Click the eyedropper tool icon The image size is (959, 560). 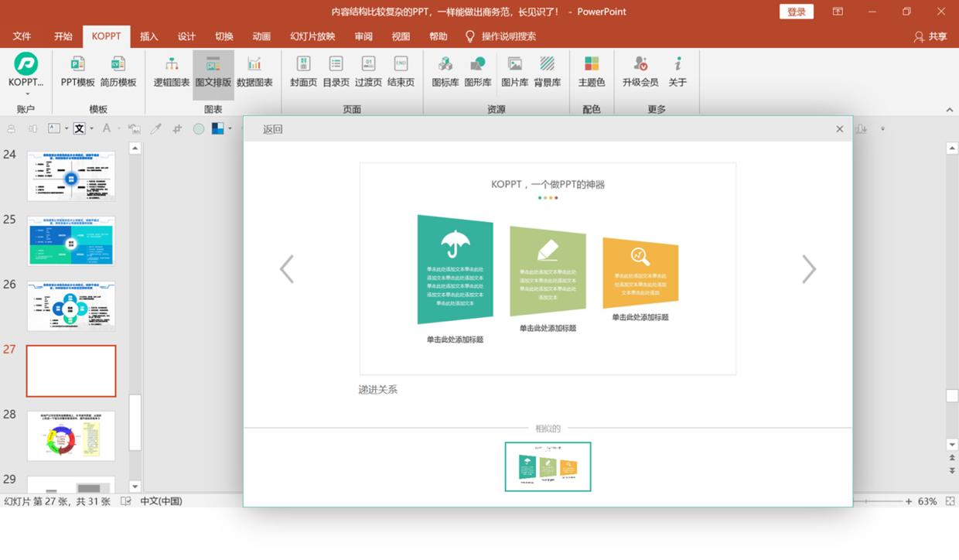click(155, 129)
